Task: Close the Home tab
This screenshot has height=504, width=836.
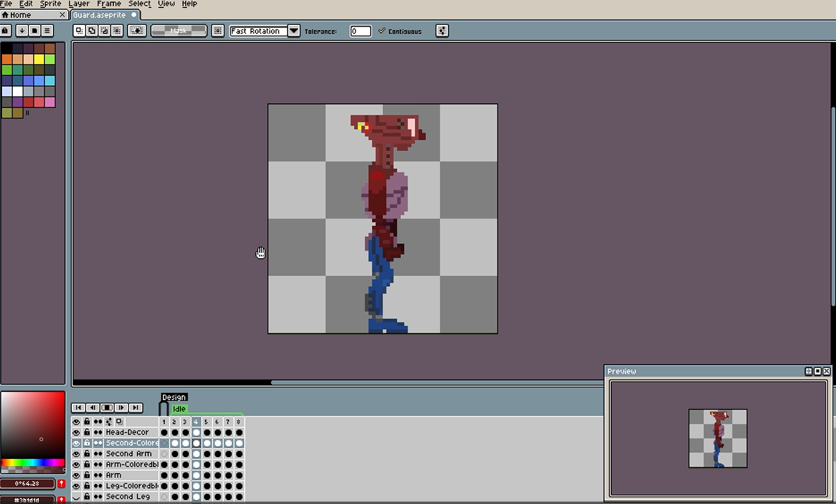Action: pos(62,15)
